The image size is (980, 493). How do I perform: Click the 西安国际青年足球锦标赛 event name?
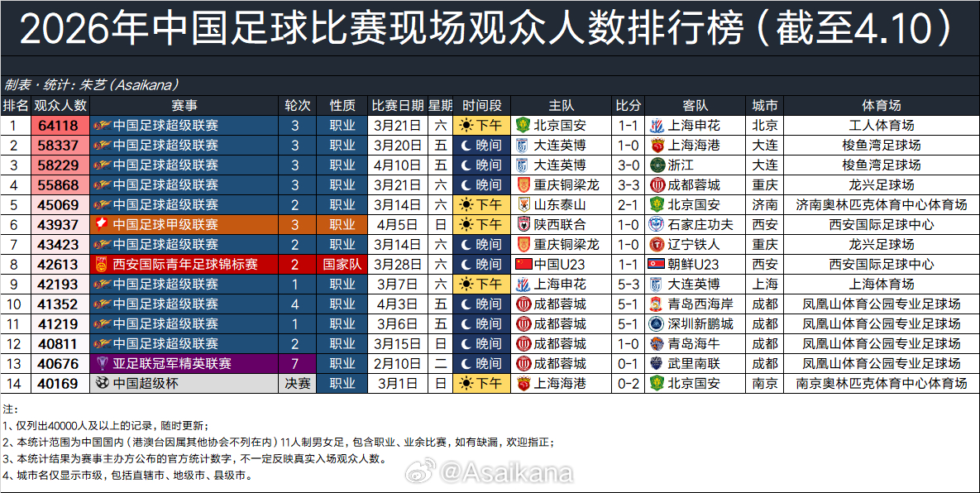(x=185, y=265)
